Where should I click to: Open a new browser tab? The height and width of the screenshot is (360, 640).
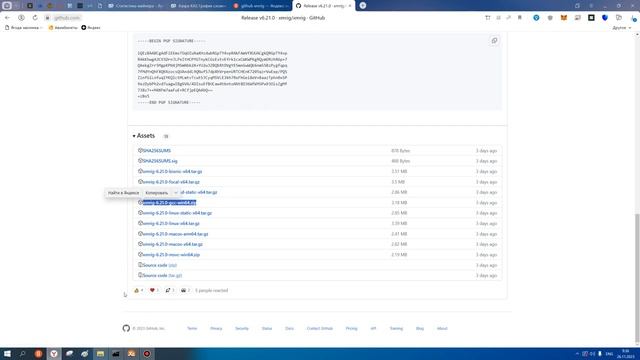click(362, 6)
